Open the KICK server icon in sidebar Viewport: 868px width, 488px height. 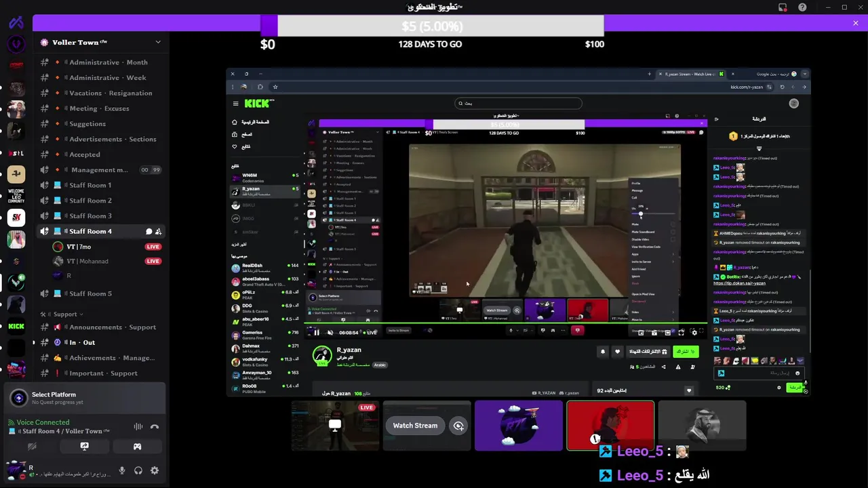[16, 327]
